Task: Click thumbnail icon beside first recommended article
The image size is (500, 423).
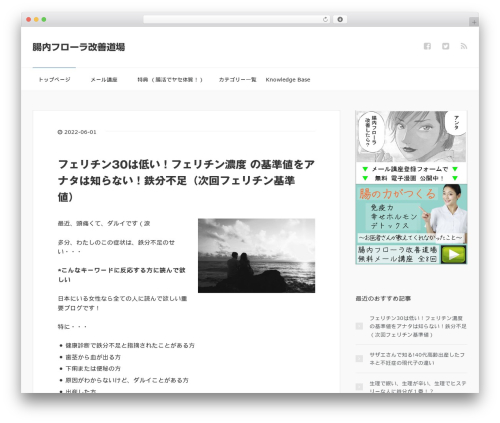Action: 359,326
